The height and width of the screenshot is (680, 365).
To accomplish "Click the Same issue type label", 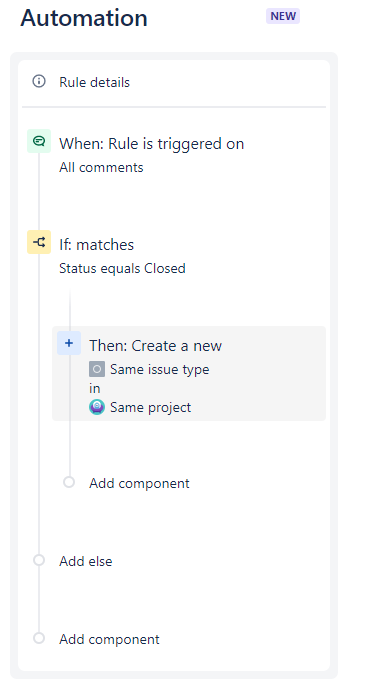I will tap(160, 369).
